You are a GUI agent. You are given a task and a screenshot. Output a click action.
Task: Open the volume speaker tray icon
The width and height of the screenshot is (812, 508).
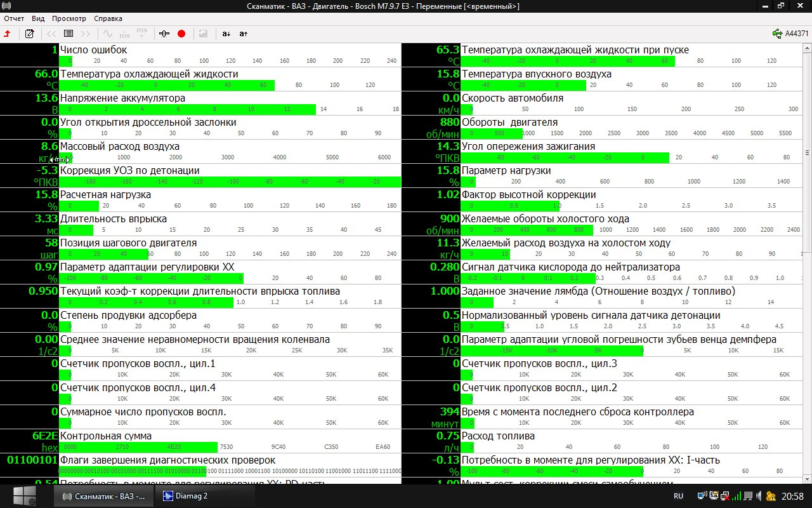tap(759, 496)
